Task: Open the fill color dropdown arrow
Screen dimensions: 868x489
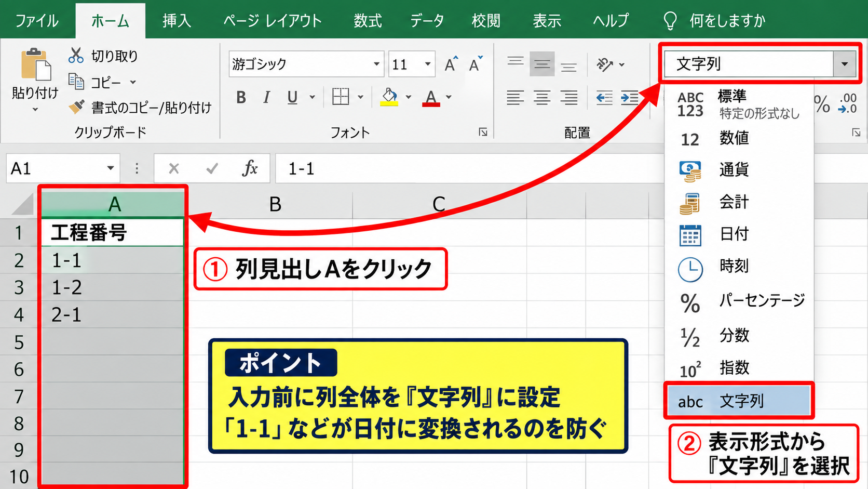Action: pyautogui.click(x=409, y=97)
